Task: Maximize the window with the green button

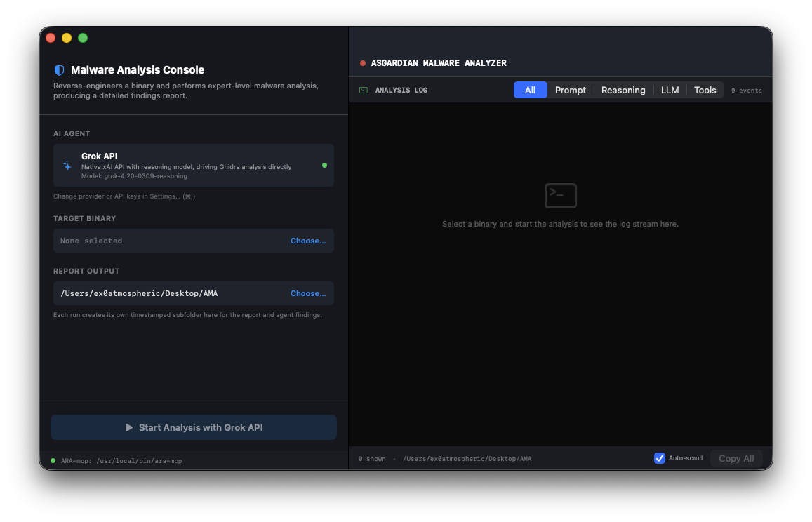Action: 83,38
